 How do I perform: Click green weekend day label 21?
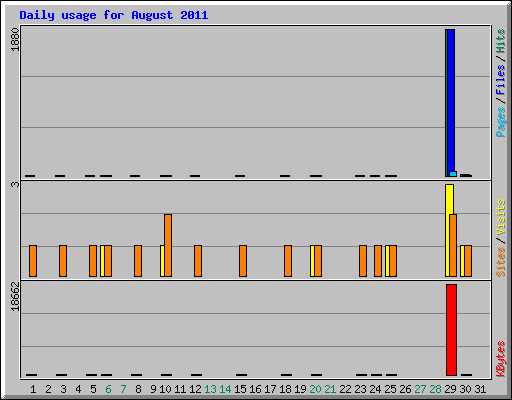point(330,389)
